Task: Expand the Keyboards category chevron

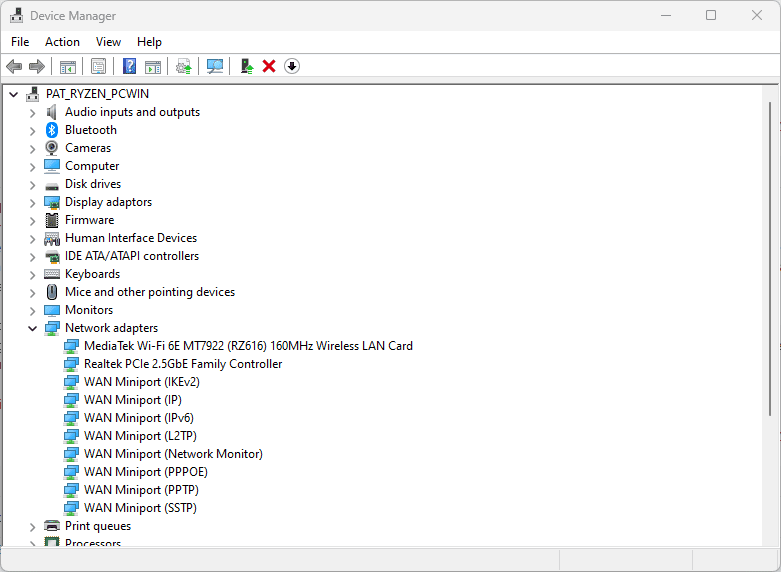Action: pyautogui.click(x=32, y=275)
